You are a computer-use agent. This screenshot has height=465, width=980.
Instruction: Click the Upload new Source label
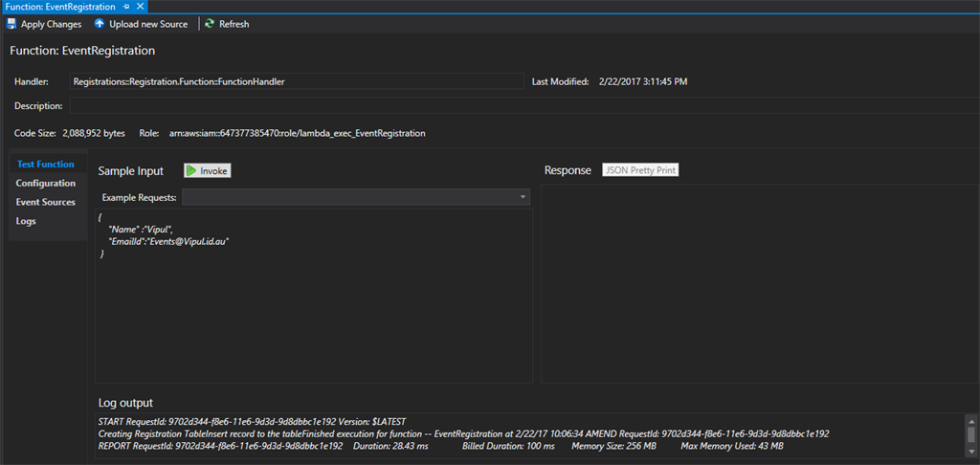coord(148,24)
